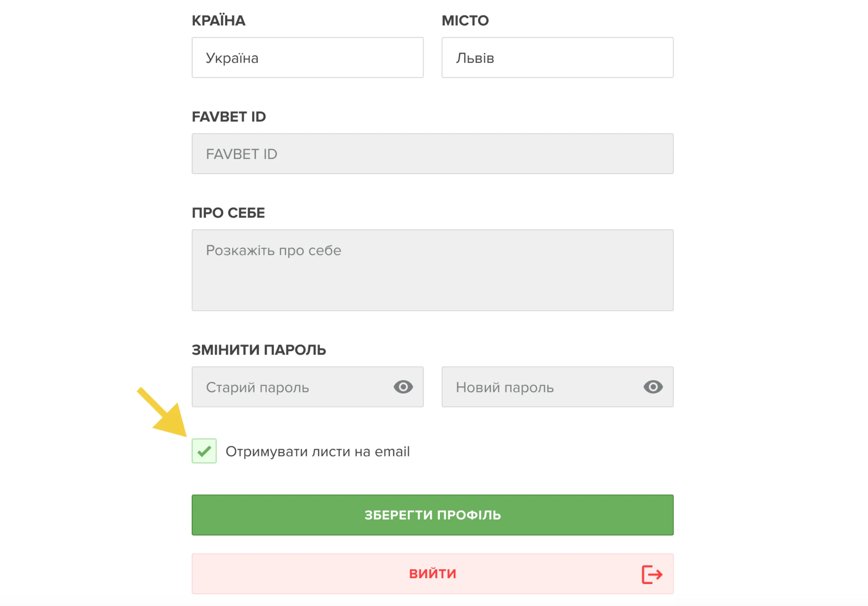This screenshot has height=606, width=868.
Task: Click the "МІСТО" field label
Action: point(465,21)
